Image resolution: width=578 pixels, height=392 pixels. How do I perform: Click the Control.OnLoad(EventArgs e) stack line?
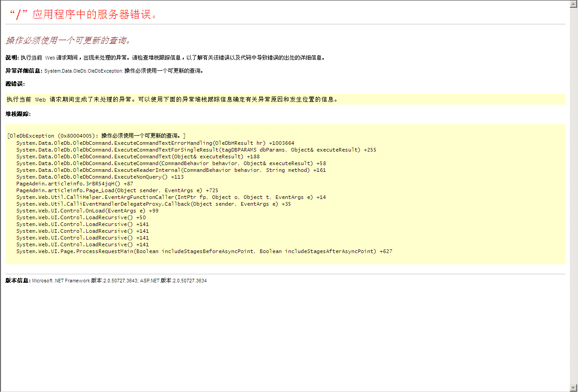(x=87, y=211)
